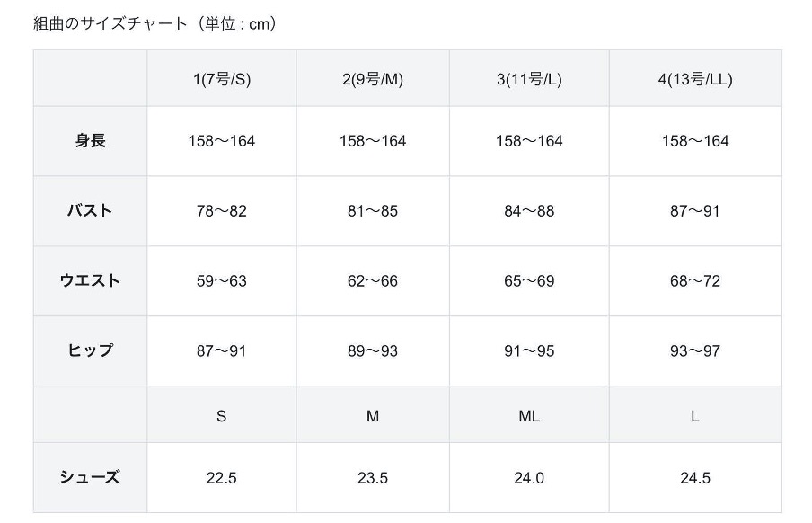This screenshot has width=812, height=523.
Task: Click the 2(9号/M) column header
Action: click(373, 79)
